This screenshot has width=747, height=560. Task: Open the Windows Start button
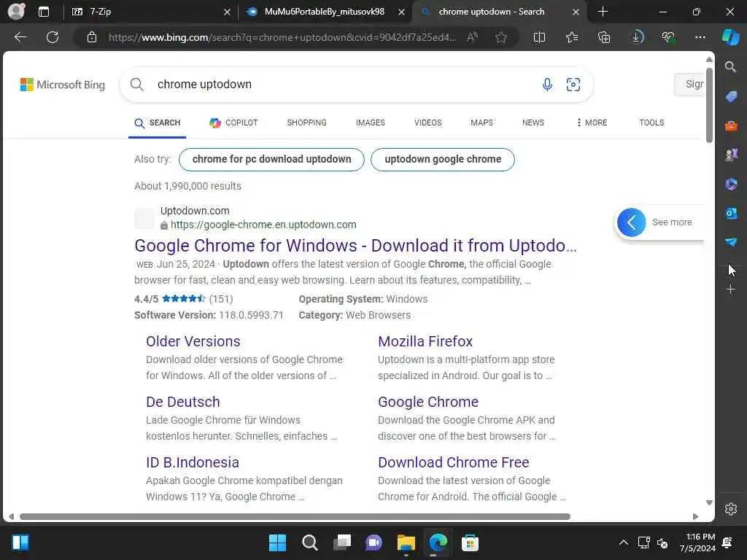(277, 542)
